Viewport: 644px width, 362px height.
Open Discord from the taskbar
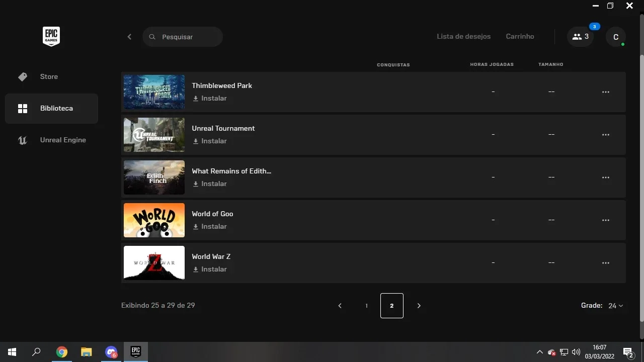click(x=111, y=352)
